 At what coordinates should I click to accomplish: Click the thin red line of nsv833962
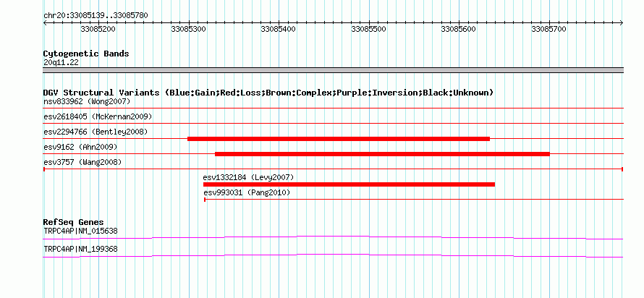(x=333, y=108)
